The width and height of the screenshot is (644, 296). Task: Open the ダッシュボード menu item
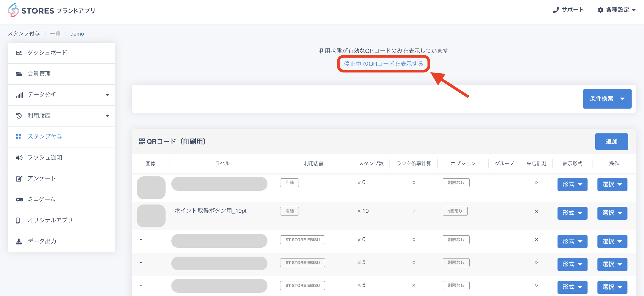(x=61, y=53)
